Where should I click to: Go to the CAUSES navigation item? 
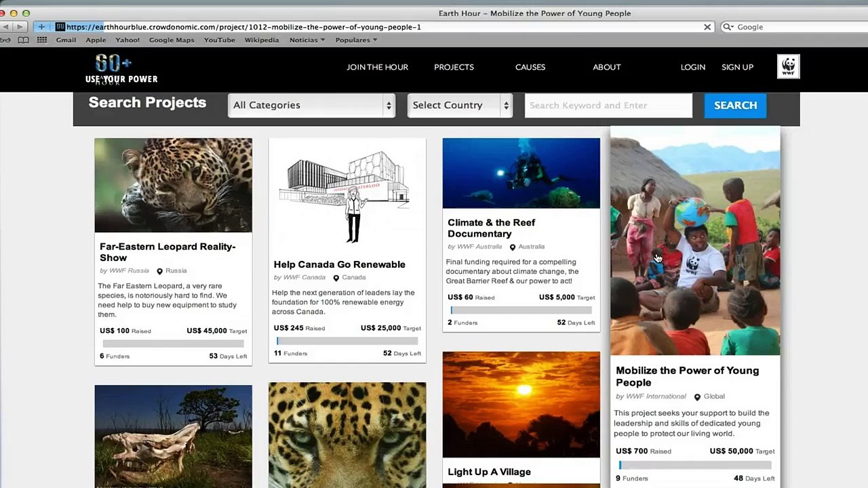(530, 67)
